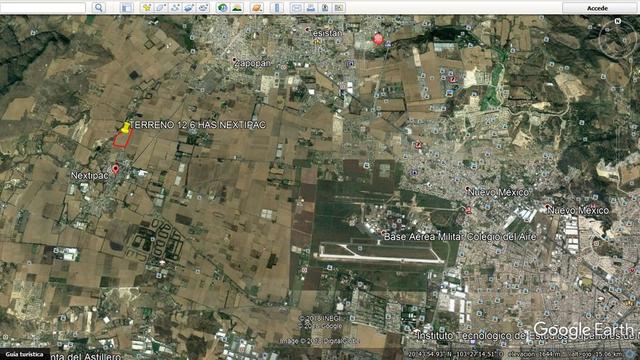Select the Add Polygon tool
This screenshot has height=360, width=640.
coord(161,7)
